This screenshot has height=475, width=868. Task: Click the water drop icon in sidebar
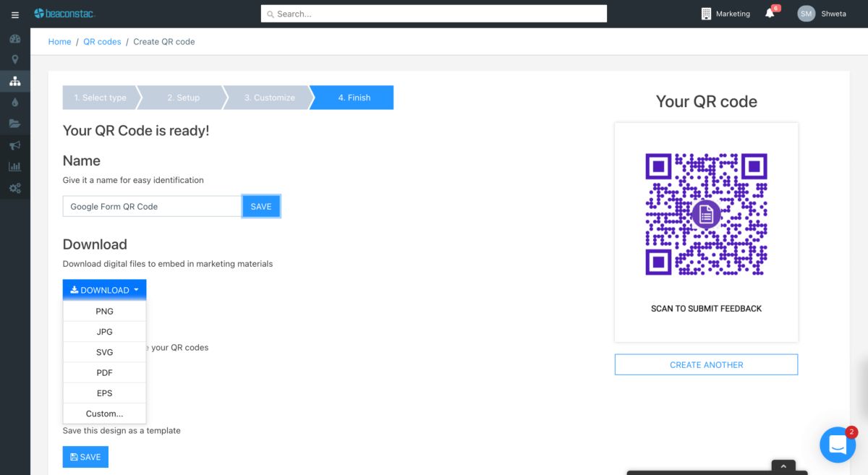point(14,102)
